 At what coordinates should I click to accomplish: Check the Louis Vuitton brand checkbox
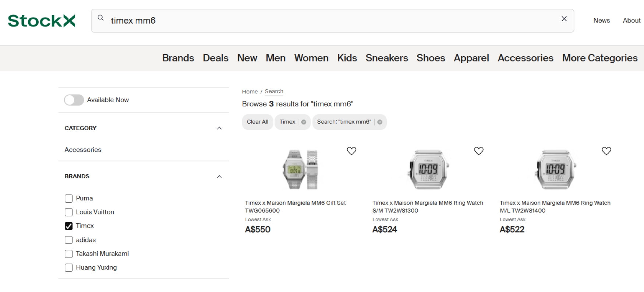click(x=68, y=212)
